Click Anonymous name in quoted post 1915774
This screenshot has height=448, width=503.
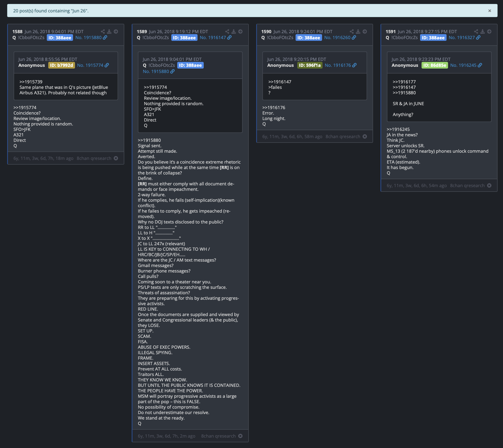coord(32,65)
